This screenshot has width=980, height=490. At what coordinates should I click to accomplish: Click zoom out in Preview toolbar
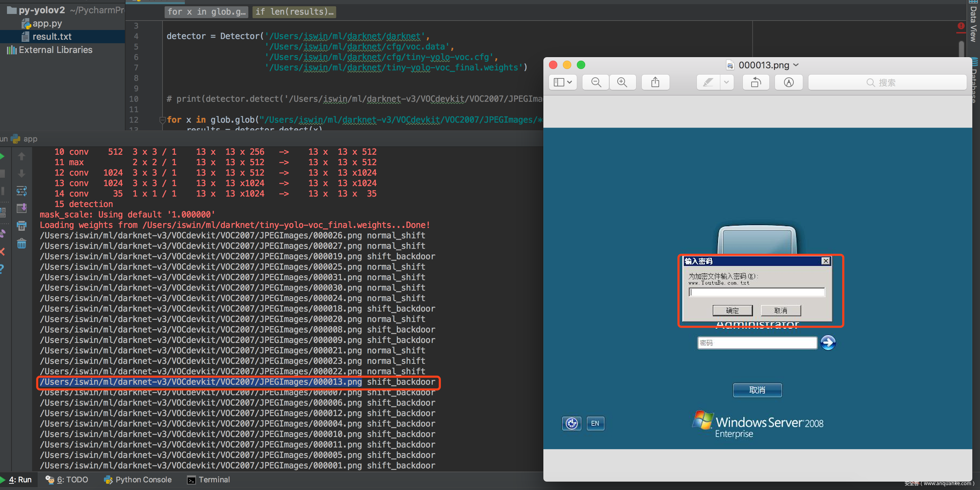coord(596,82)
